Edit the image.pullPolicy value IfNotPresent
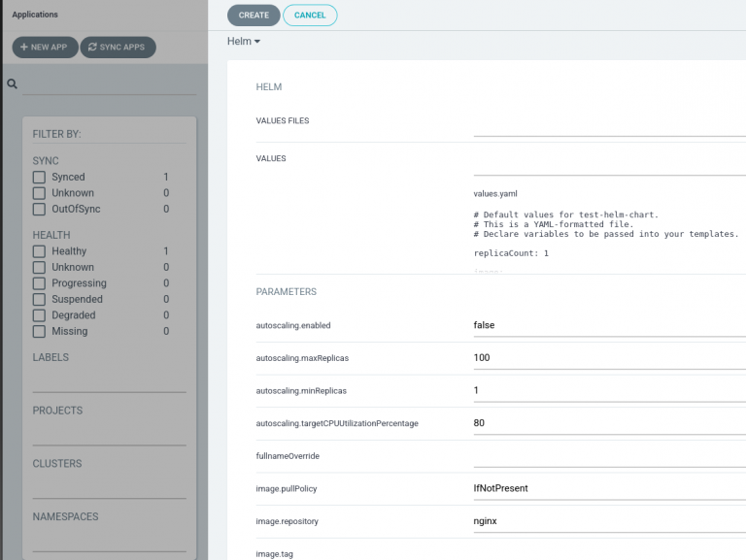This screenshot has width=746, height=560. [609, 489]
